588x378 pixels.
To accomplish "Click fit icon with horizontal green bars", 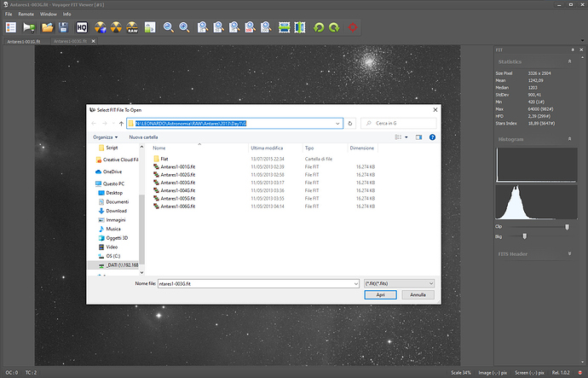I will [285, 27].
